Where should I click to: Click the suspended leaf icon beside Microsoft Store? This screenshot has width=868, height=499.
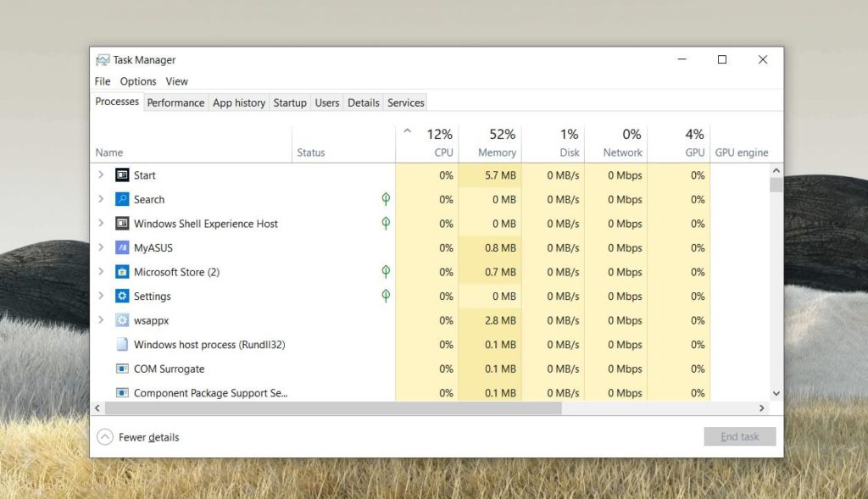point(386,272)
